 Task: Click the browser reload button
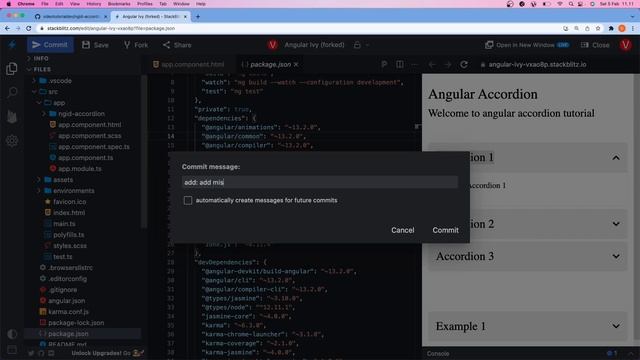click(29, 28)
